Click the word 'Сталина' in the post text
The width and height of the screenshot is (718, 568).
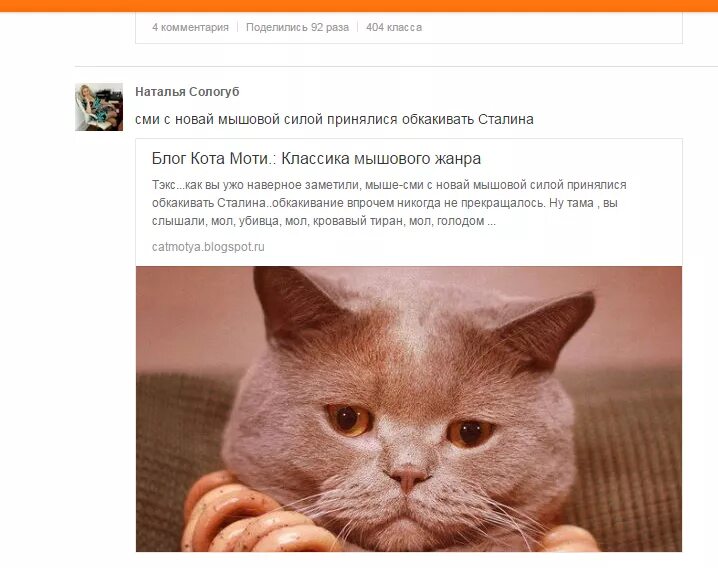click(506, 120)
